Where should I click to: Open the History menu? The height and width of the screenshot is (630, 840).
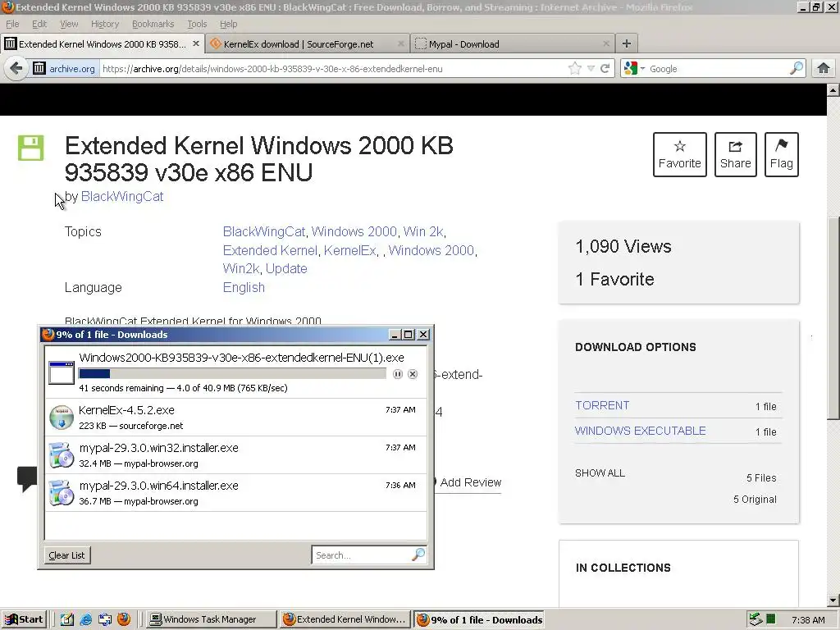(x=104, y=24)
